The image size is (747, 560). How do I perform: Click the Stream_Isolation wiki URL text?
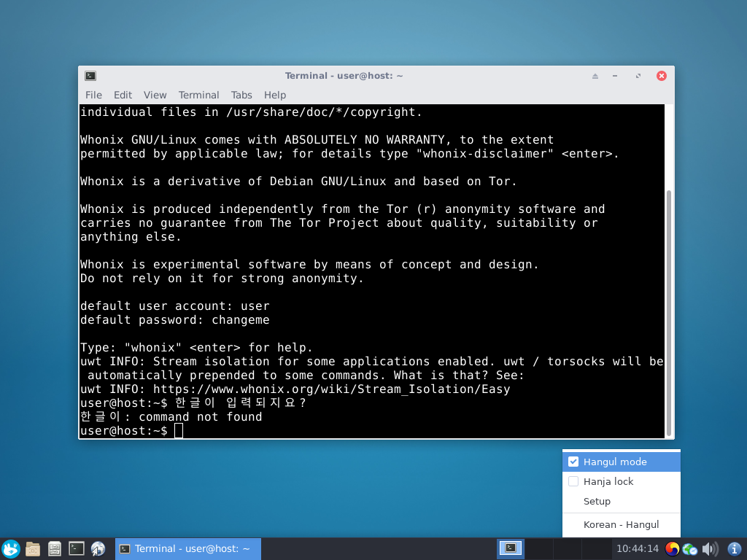(x=332, y=389)
